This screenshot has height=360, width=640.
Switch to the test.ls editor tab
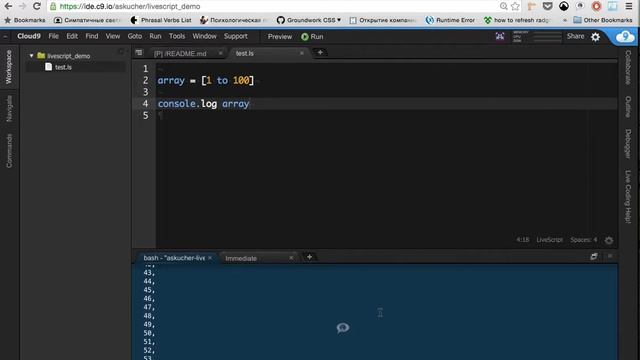[x=244, y=53]
